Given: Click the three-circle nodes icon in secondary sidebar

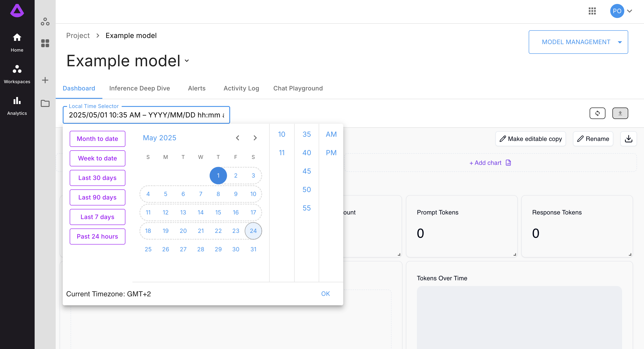Looking at the screenshot, I should [45, 22].
